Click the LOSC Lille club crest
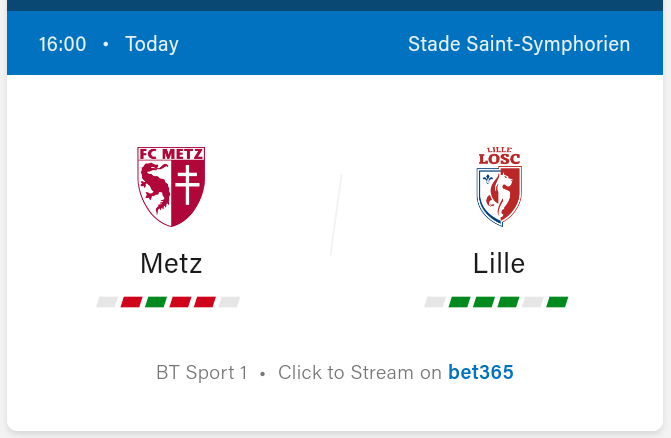671x438 pixels. 499,187
